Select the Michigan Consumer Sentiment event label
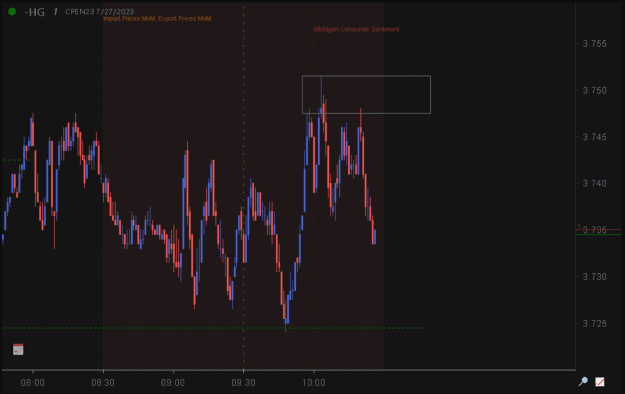The width and height of the screenshot is (625, 394). click(356, 29)
